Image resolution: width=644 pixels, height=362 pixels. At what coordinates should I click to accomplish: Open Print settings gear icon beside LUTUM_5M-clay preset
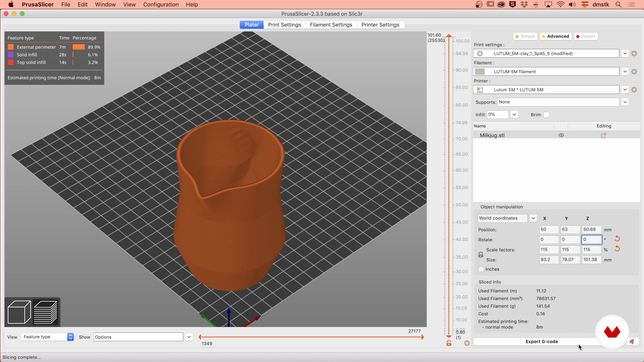[x=634, y=53]
